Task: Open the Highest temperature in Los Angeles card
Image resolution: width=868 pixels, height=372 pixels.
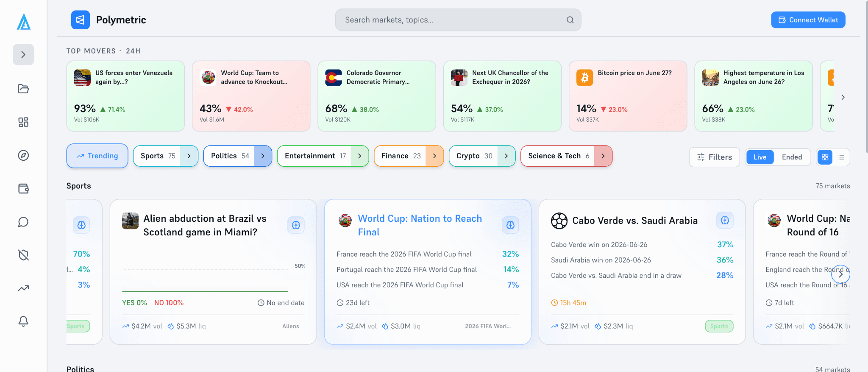Action: [x=754, y=96]
